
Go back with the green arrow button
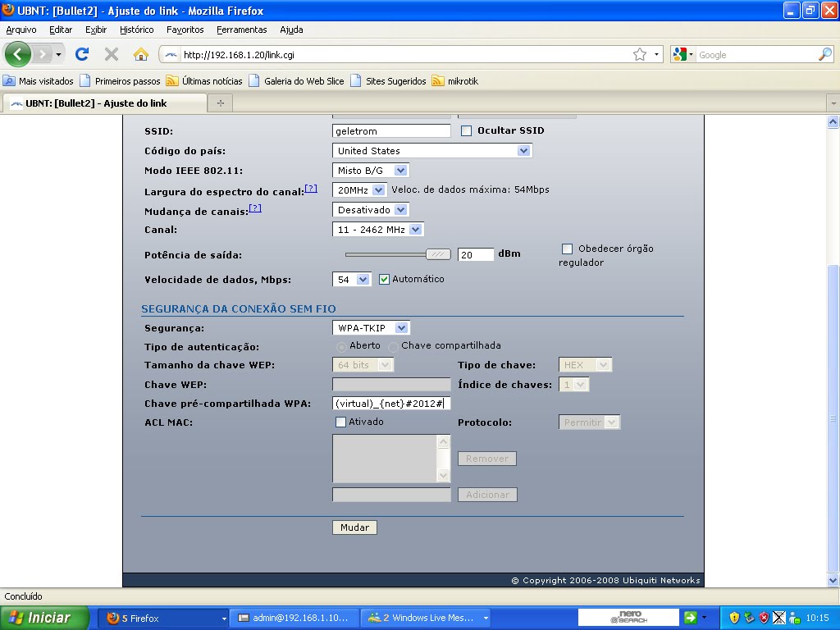coord(18,54)
